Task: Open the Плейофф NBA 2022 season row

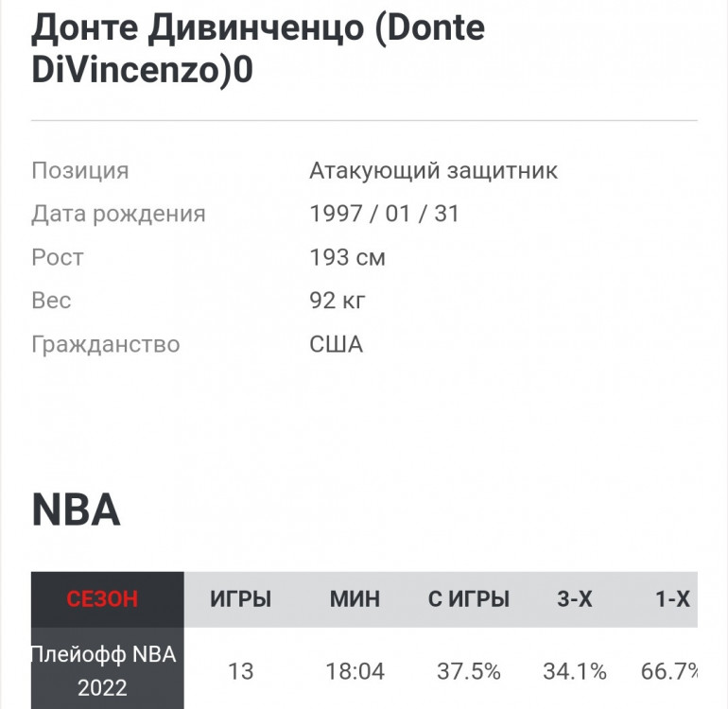Action: 102,670
